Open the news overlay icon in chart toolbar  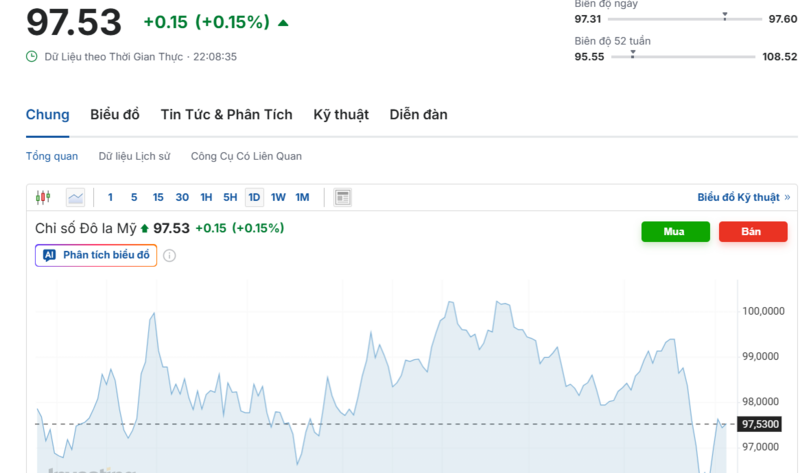[342, 197]
